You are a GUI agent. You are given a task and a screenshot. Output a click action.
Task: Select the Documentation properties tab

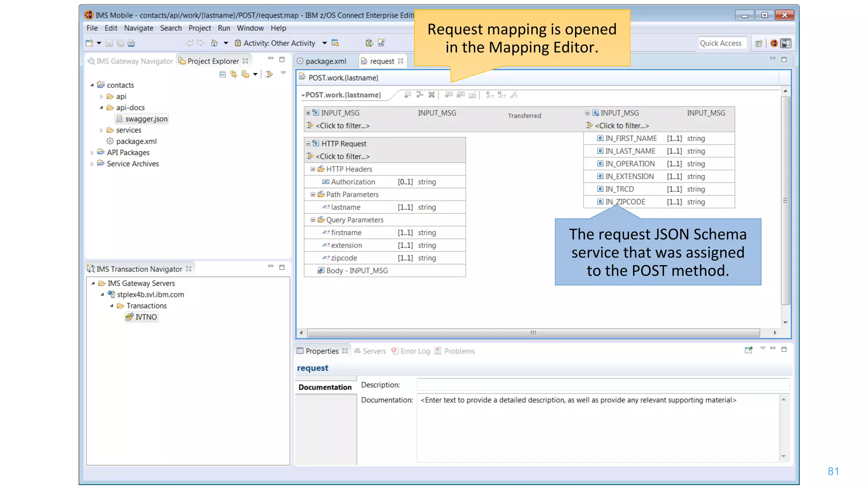coord(325,387)
